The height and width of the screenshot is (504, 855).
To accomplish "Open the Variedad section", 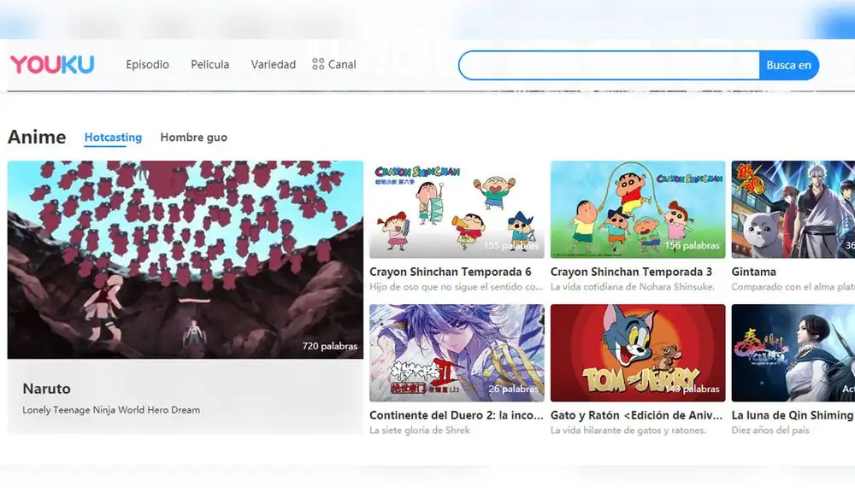I will tap(274, 64).
